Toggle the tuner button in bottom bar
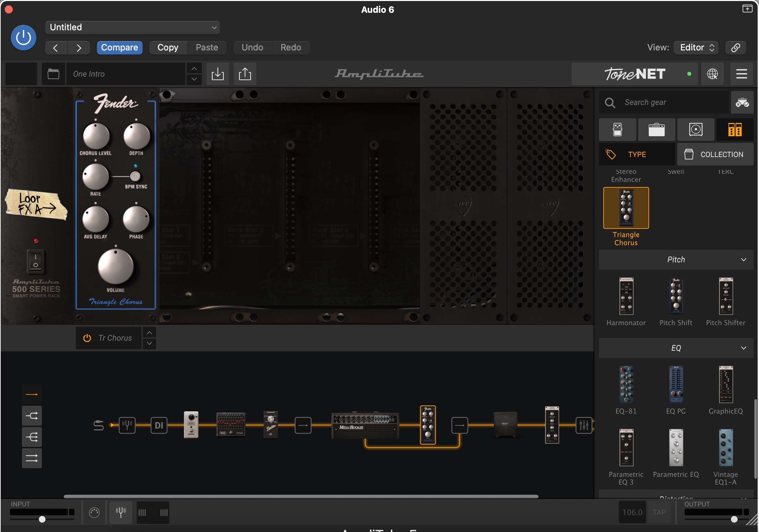 [x=121, y=512]
